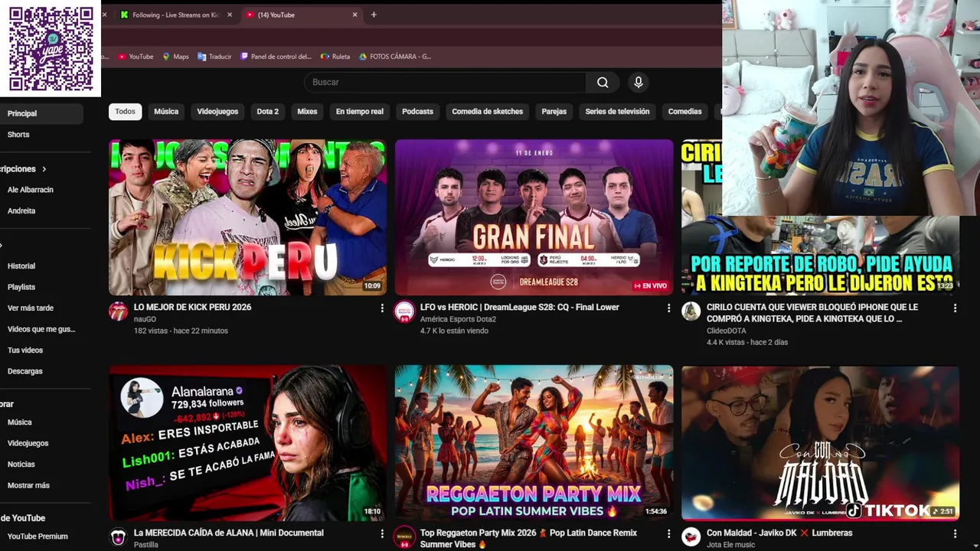Open options menu for CIRILO CUENTA video
The height and width of the screenshot is (551, 980).
(955, 308)
